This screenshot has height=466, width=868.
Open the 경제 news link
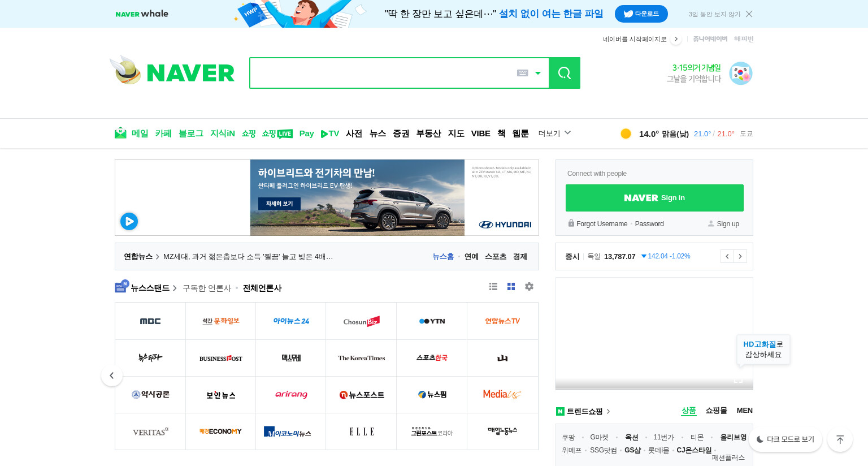[x=520, y=257]
